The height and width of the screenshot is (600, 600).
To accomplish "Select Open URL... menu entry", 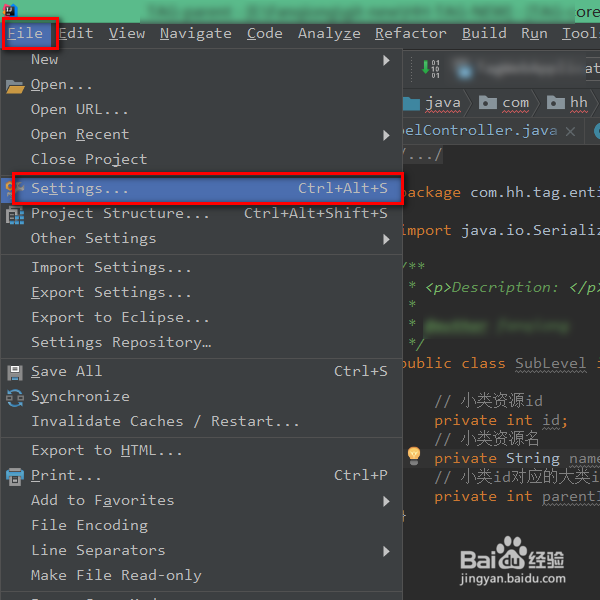I will point(201,110).
